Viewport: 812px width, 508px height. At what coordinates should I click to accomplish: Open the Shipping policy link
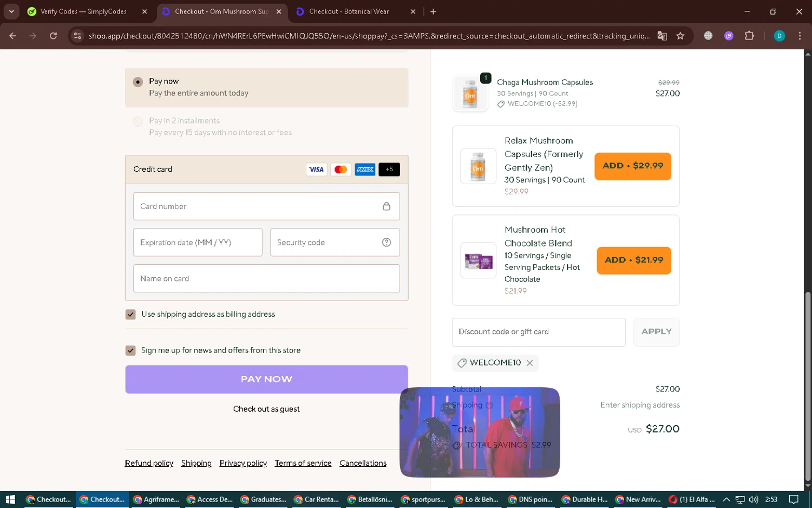pos(197,463)
